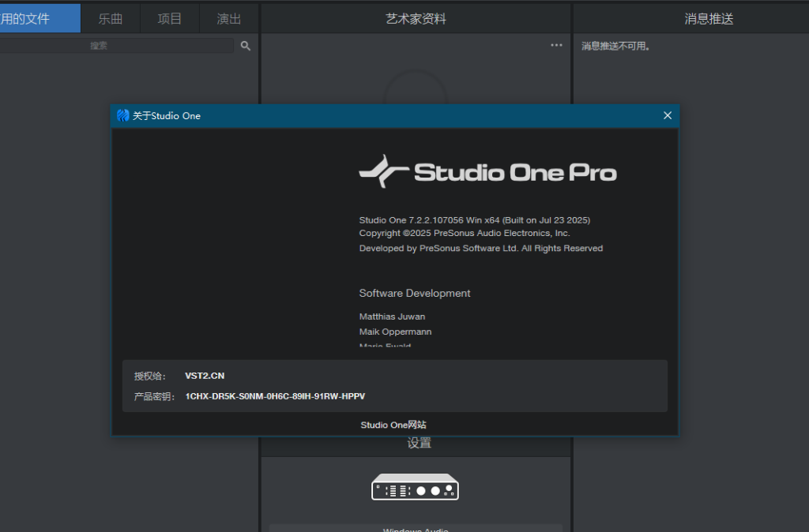This screenshot has width=809, height=532.
Task: Switch to the 项目 tab
Action: pyautogui.click(x=170, y=18)
